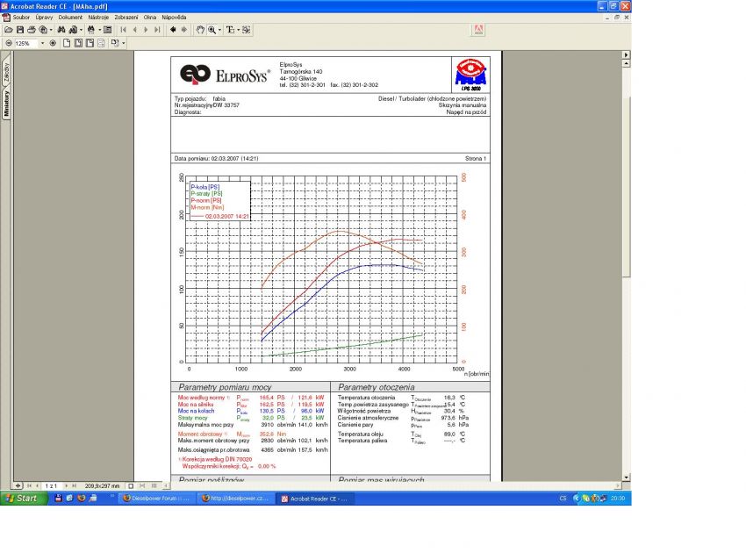The image size is (746, 560).
Task: Switch to Dieselpower Forum taskbar window
Action: click(x=155, y=498)
